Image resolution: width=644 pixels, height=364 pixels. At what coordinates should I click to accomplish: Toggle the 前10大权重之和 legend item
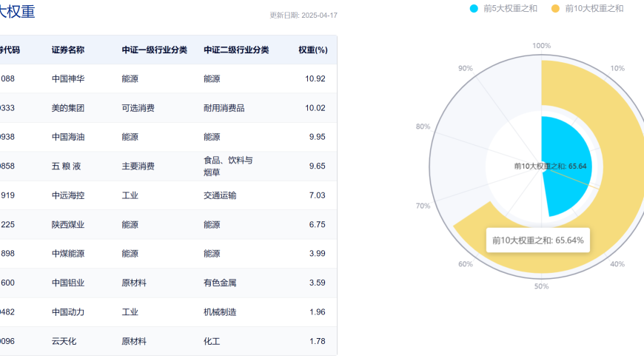pos(587,9)
